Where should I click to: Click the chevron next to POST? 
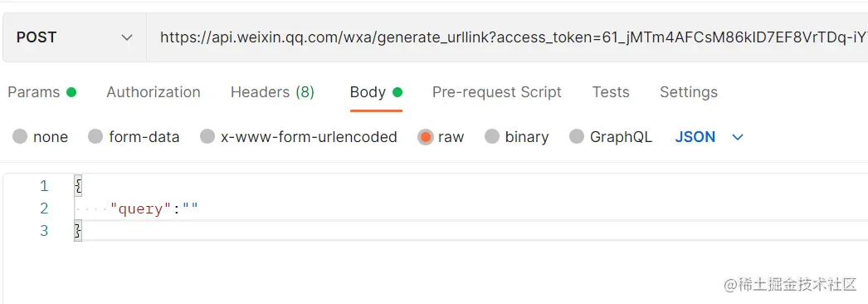(x=127, y=37)
